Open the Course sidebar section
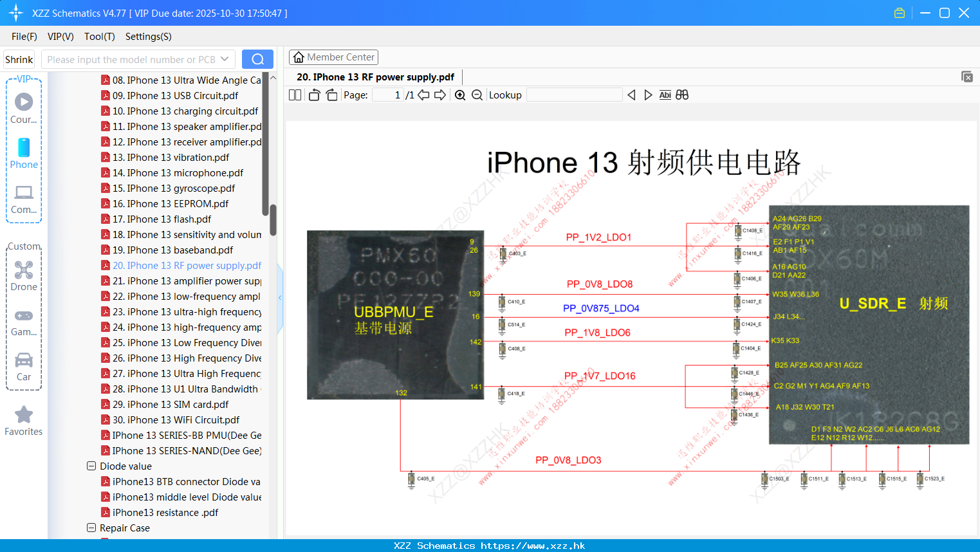Viewport: 980px width, 552px height. (x=24, y=107)
